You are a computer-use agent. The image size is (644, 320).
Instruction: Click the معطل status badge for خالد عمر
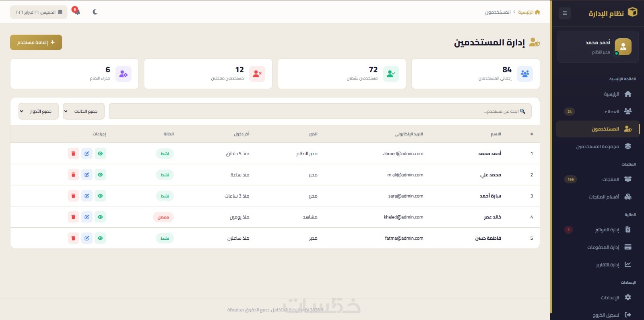pyautogui.click(x=163, y=217)
